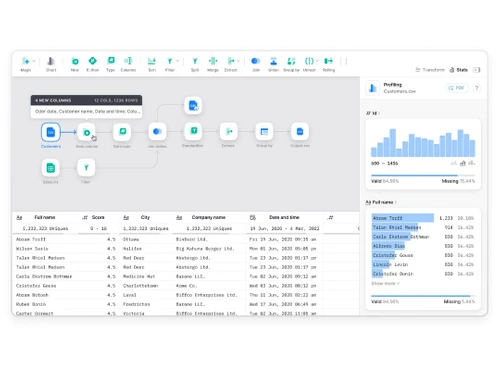Select the Sales.xls source node
This screenshot has width=500, height=375.
[x=51, y=168]
